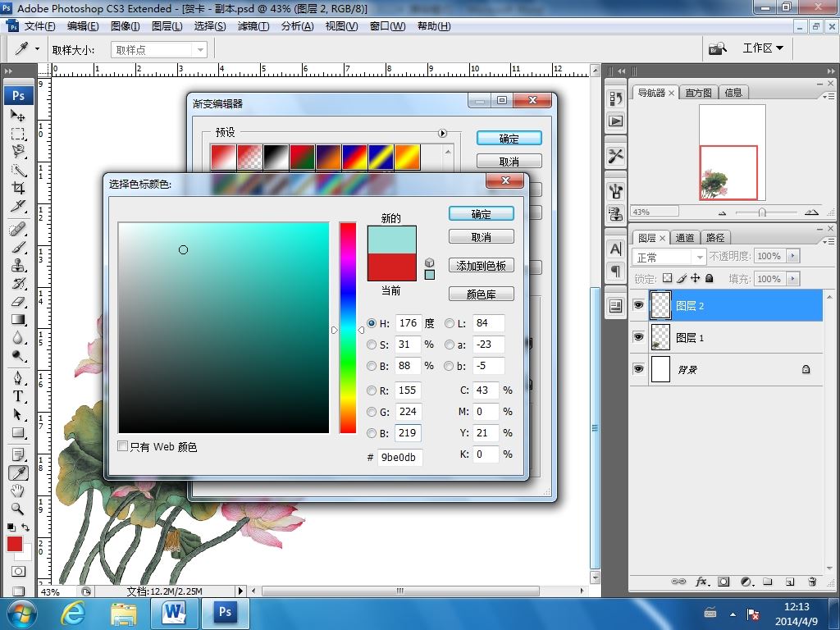Open the 工作区 workspace dropdown
Viewport: 840px width, 630px height.
coord(762,48)
